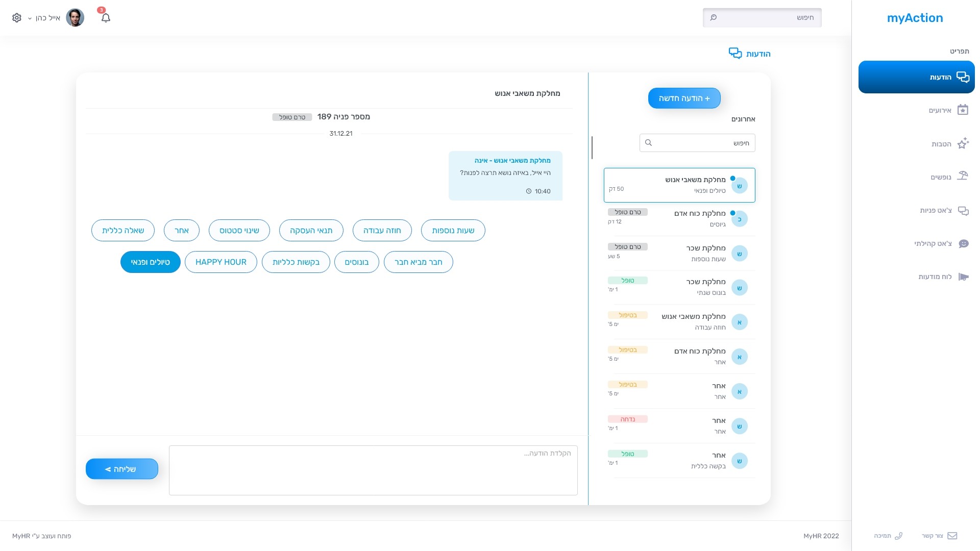Click צור קשר envelope icon in footer
Image resolution: width=980 pixels, height=551 pixels.
point(952,536)
